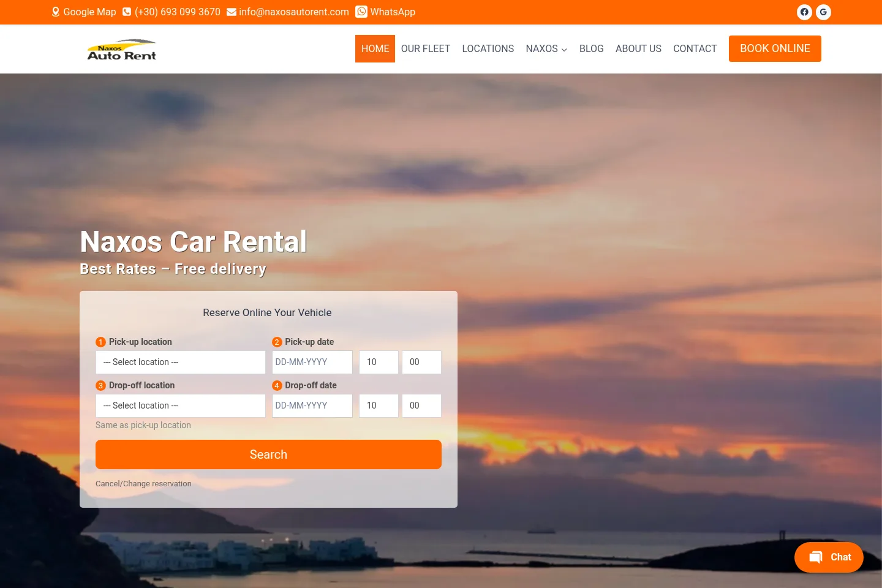882x588 pixels.
Task: Click the WhatsApp icon
Action: 361,12
